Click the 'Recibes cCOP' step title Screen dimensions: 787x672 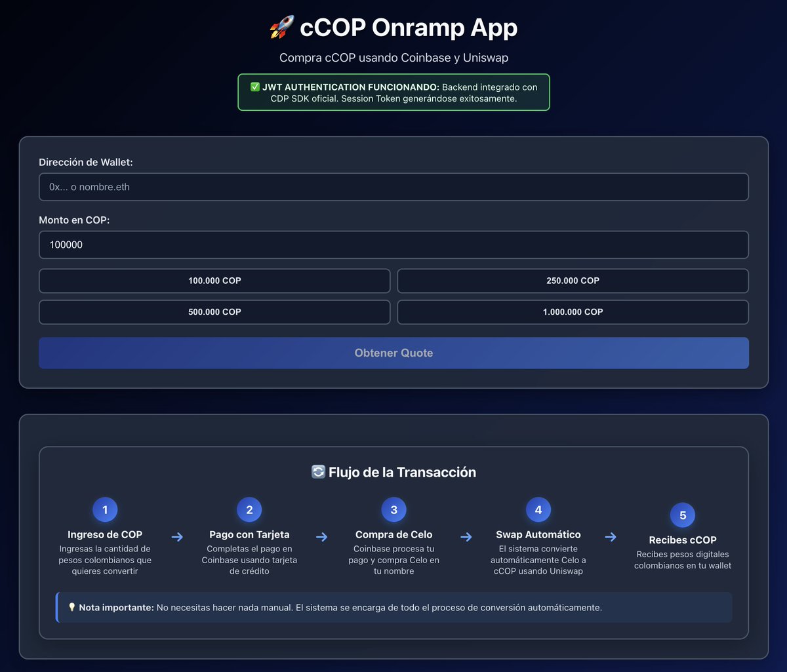pos(683,540)
